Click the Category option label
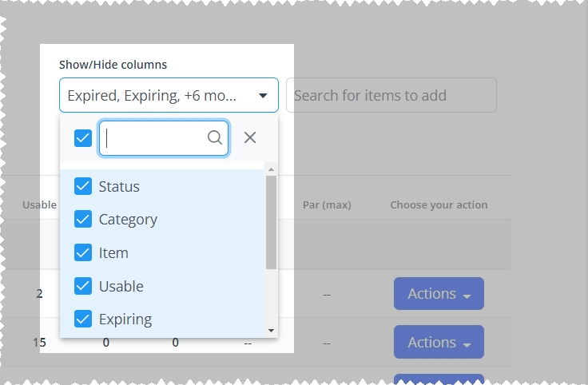The height and width of the screenshot is (385, 588). click(128, 220)
